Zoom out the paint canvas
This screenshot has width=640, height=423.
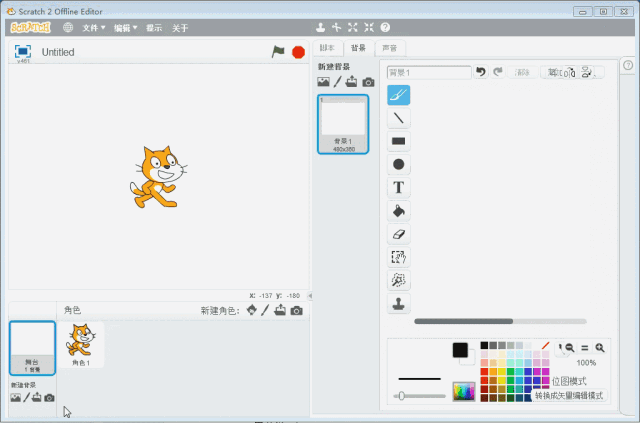click(570, 348)
